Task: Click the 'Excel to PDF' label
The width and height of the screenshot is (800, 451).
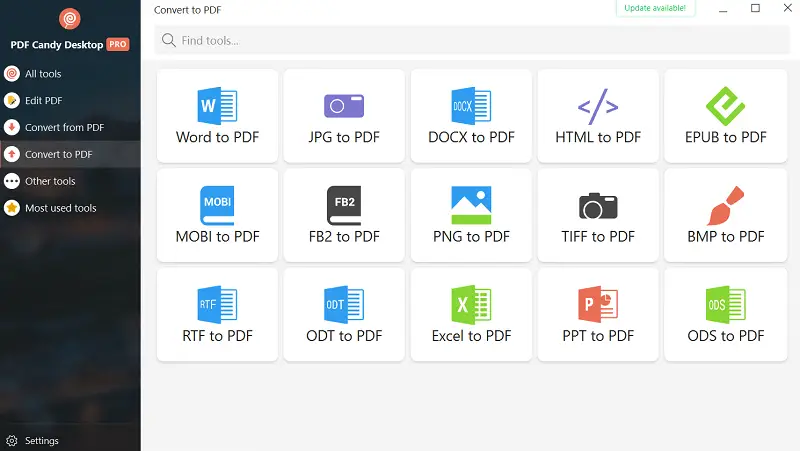Action: (x=471, y=336)
